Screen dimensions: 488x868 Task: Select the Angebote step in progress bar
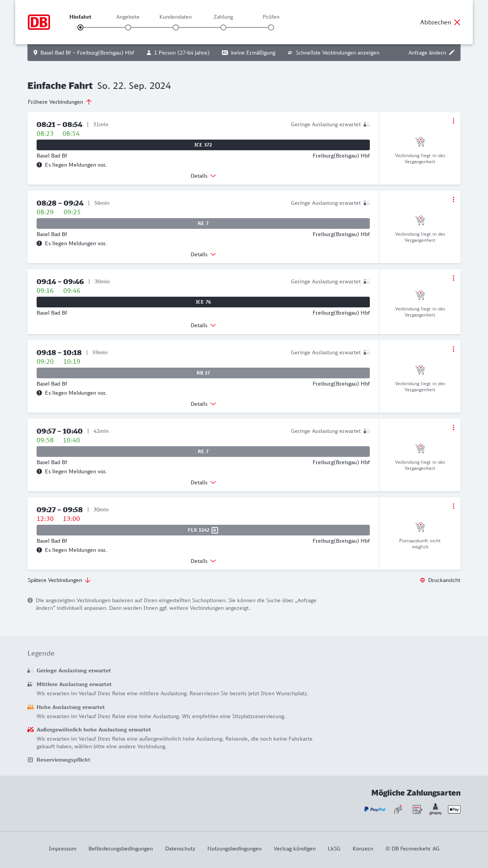coord(128,27)
